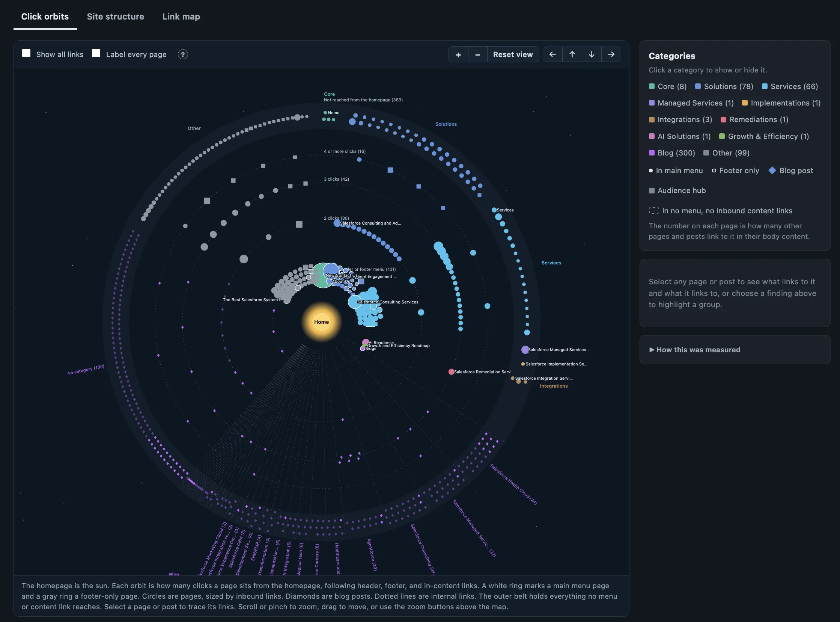Click the Implementations (1) color swatch
The width and height of the screenshot is (840, 622).
pos(745,103)
